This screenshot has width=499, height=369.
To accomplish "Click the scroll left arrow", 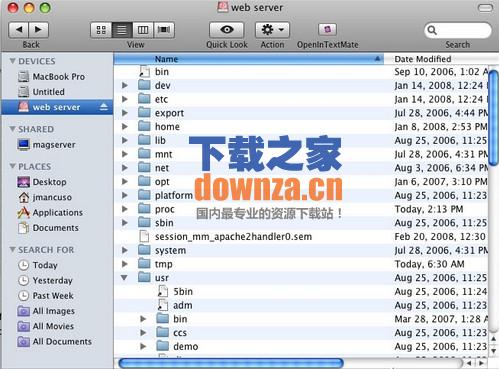I will (x=469, y=363).
